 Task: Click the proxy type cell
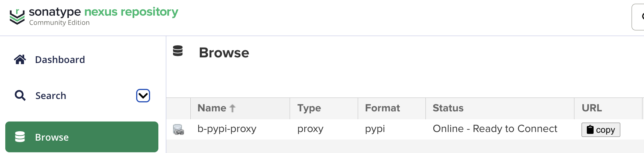(310, 129)
